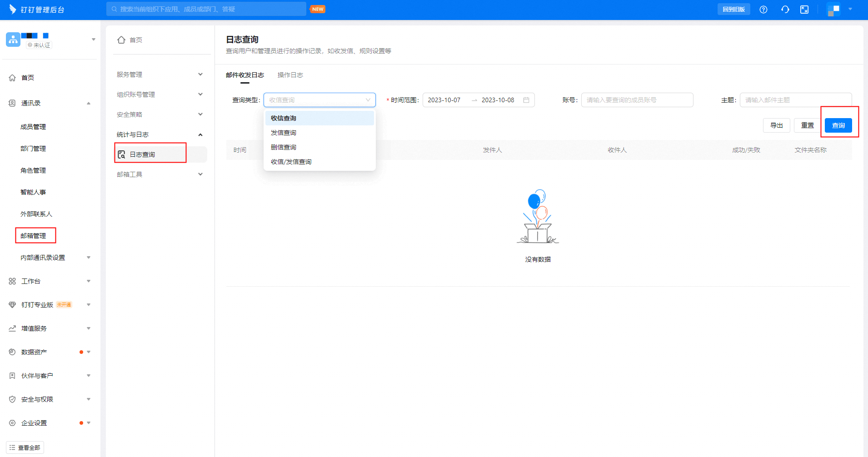Expand the 组织账号管理 menu chevron
Screen dimensions: 868x457
200,94
